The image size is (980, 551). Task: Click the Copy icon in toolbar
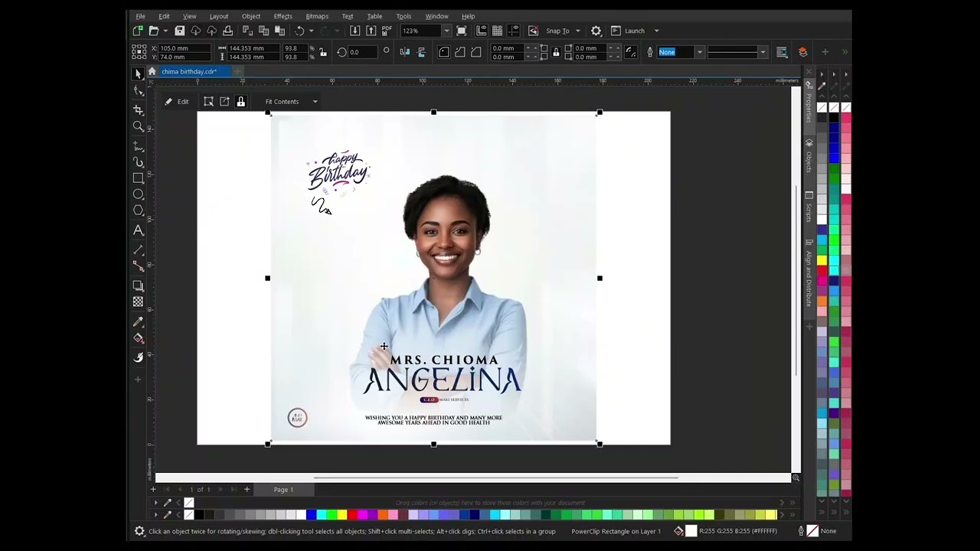(263, 31)
